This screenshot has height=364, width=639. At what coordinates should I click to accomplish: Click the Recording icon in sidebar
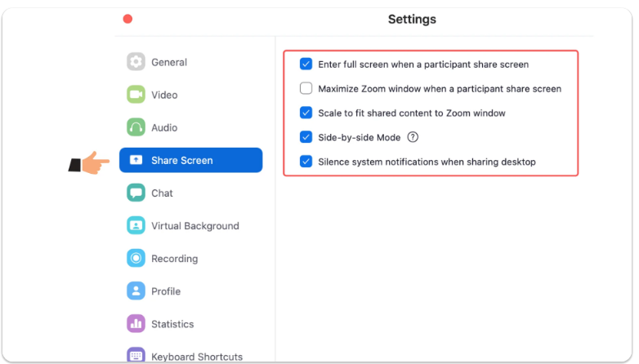click(x=136, y=258)
